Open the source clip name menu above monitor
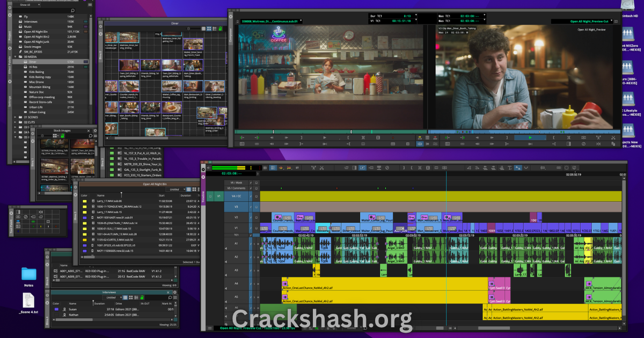Image resolution: width=644 pixels, height=338 pixels. coord(271,21)
